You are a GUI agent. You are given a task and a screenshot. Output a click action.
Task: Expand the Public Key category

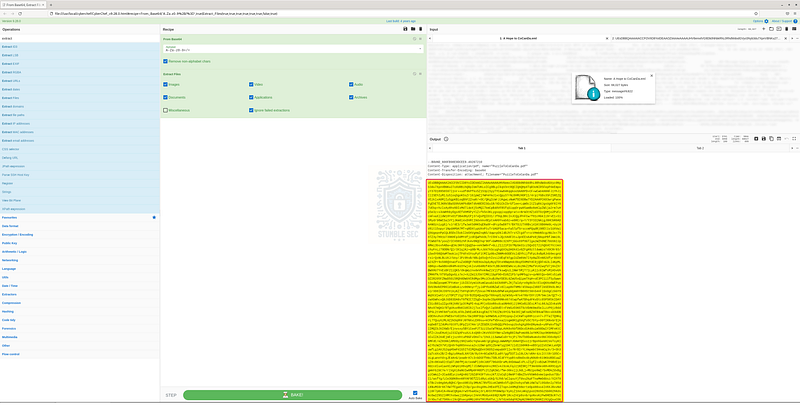80,243
